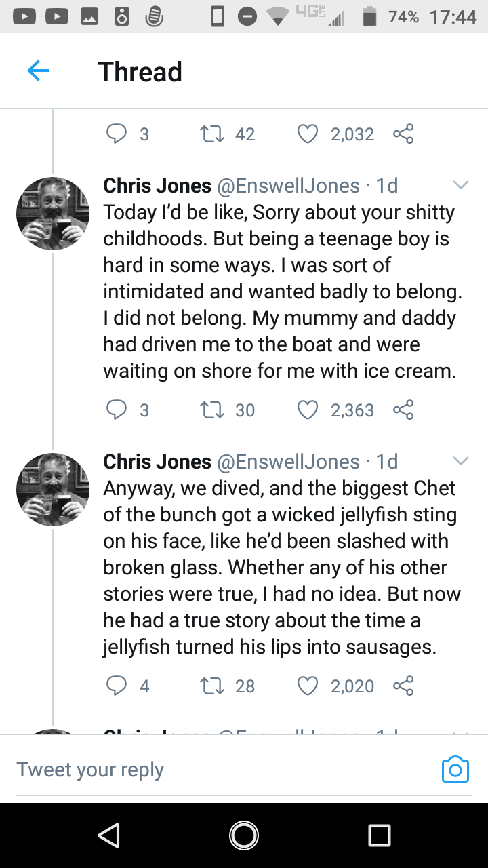Like the tweet with 2,363 likes

(x=308, y=410)
